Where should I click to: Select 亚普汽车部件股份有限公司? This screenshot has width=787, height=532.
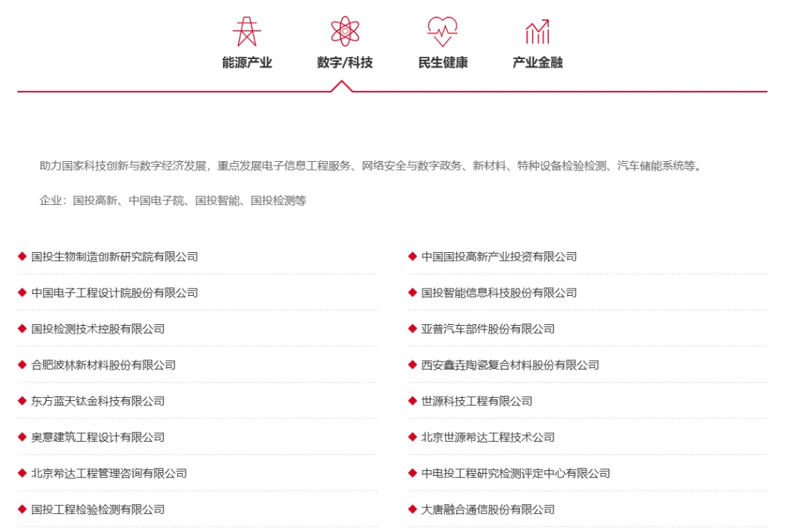click(488, 329)
